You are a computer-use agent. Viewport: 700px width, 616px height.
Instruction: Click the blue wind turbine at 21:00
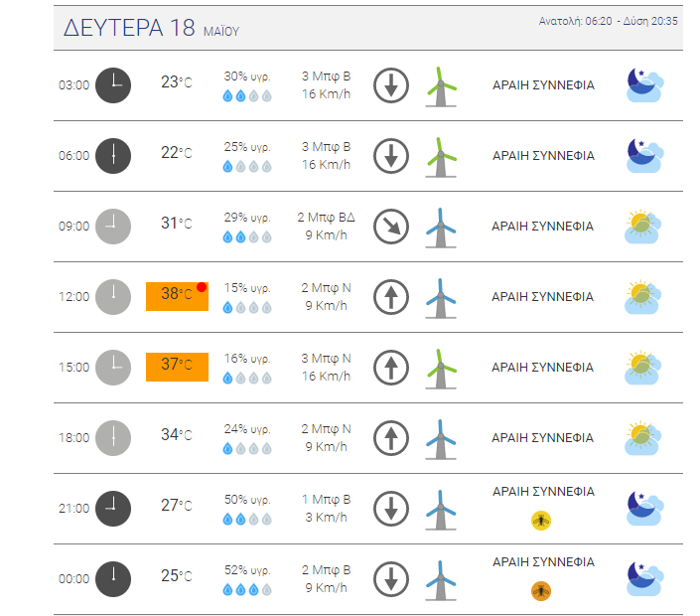click(441, 510)
